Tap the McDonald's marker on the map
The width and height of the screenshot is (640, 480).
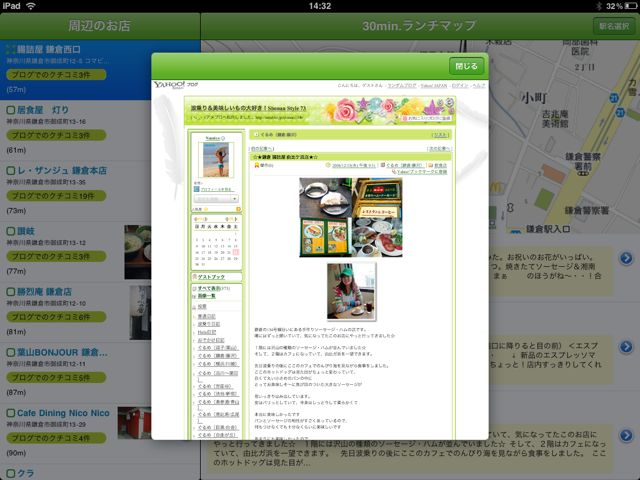pos(495,187)
